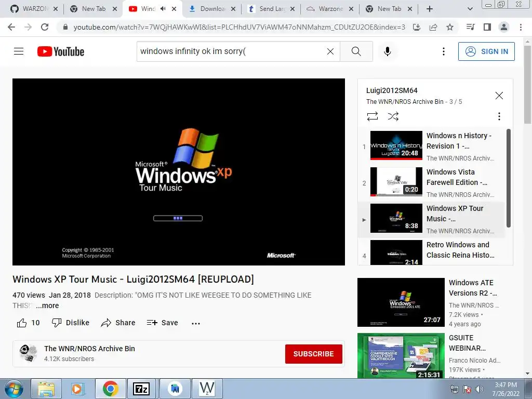This screenshot has height=399, width=532.
Task: Share the Windows XP Tour Music video
Action: (x=118, y=323)
